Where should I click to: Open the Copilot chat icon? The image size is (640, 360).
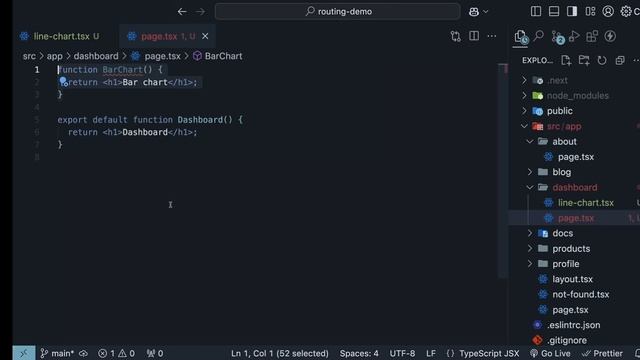pyautogui.click(x=474, y=12)
